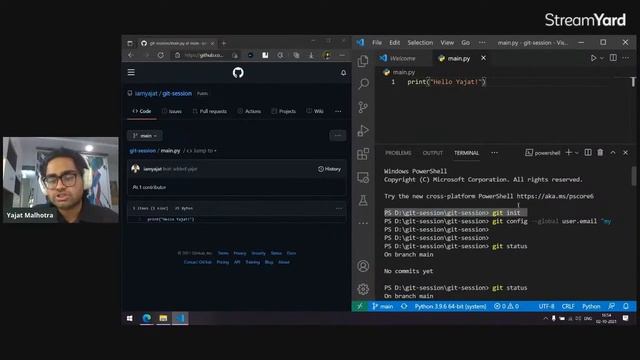Image resolution: width=640 pixels, height=360 pixels.
Task: Click the UTF-8 encoding indicator
Action: [546, 306]
